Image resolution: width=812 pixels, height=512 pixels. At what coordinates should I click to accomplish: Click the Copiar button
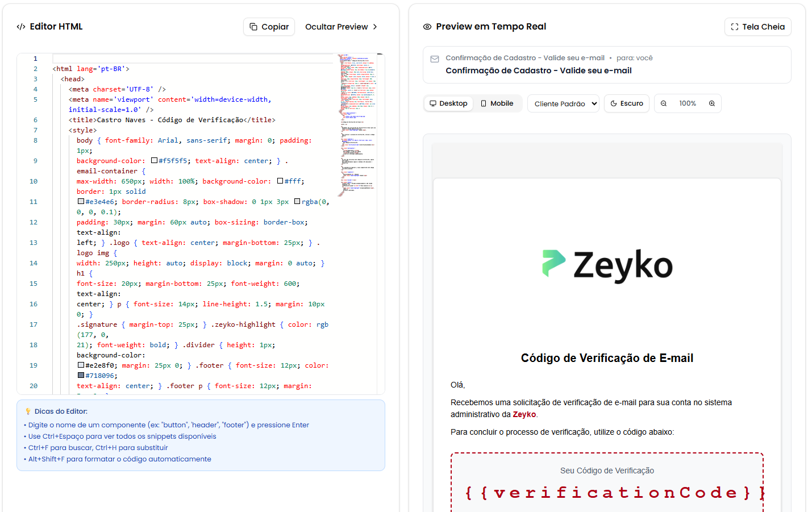pyautogui.click(x=269, y=26)
